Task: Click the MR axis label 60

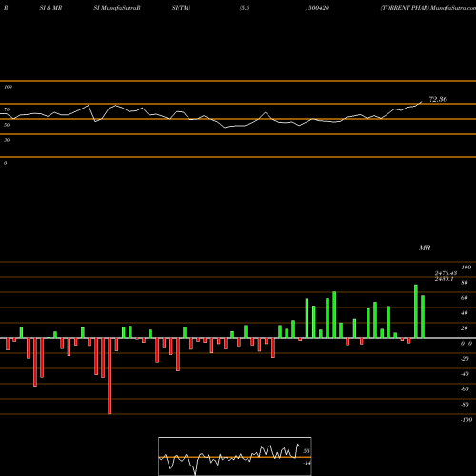Action: tap(465, 298)
